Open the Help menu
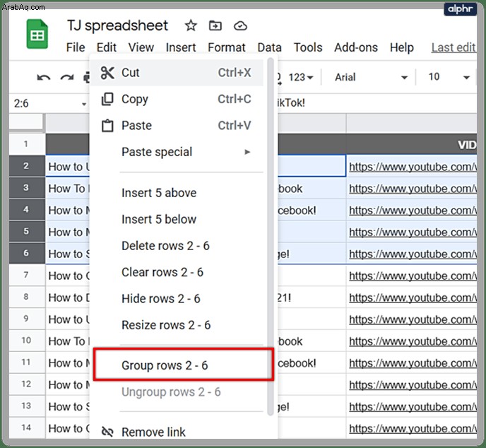This screenshot has height=448, width=486. [402, 47]
